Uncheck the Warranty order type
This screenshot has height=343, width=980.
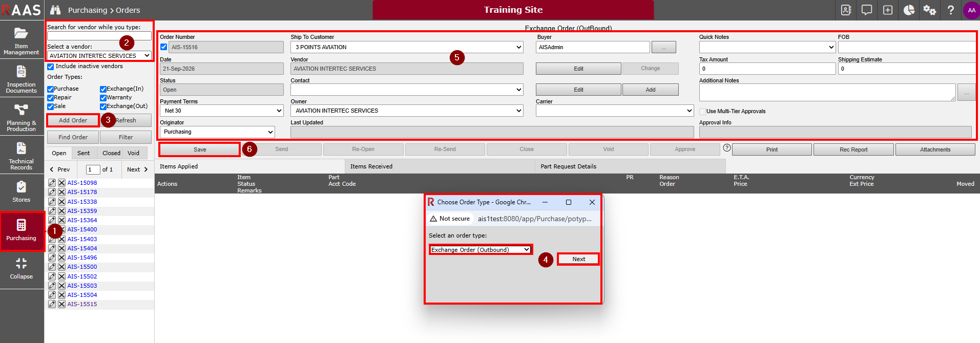pyautogui.click(x=103, y=98)
